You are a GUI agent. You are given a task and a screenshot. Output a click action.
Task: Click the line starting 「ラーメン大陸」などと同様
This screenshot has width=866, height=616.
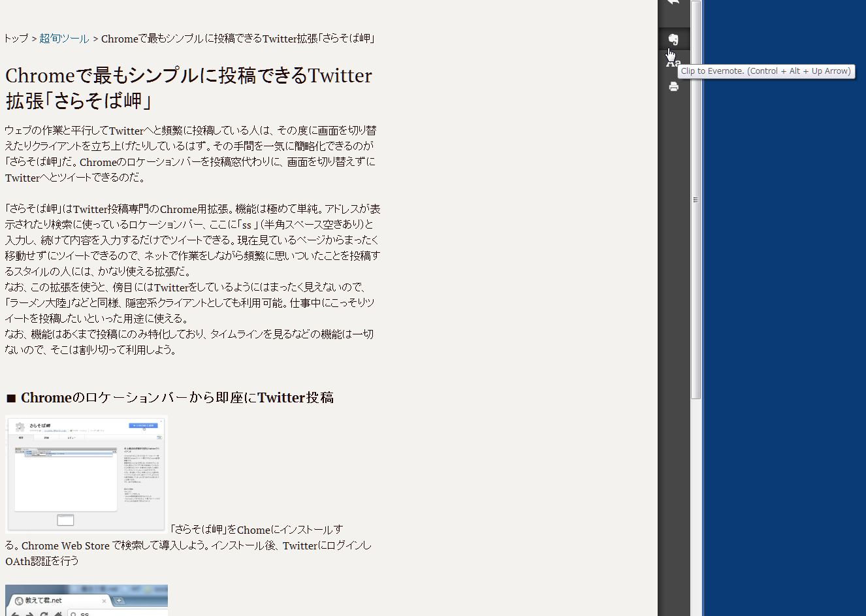point(189,302)
